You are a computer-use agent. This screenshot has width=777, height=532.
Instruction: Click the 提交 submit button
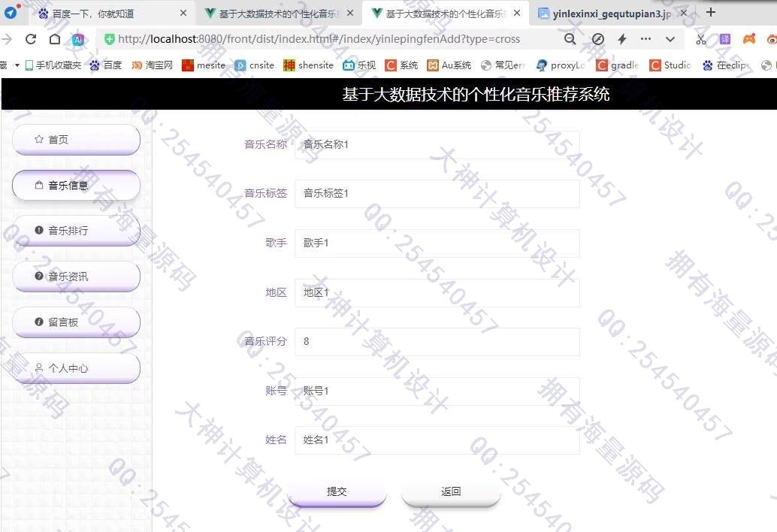tap(337, 492)
